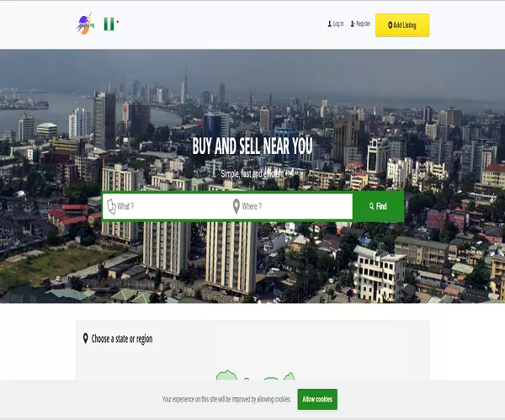Select the rightmost green map region

(290, 376)
